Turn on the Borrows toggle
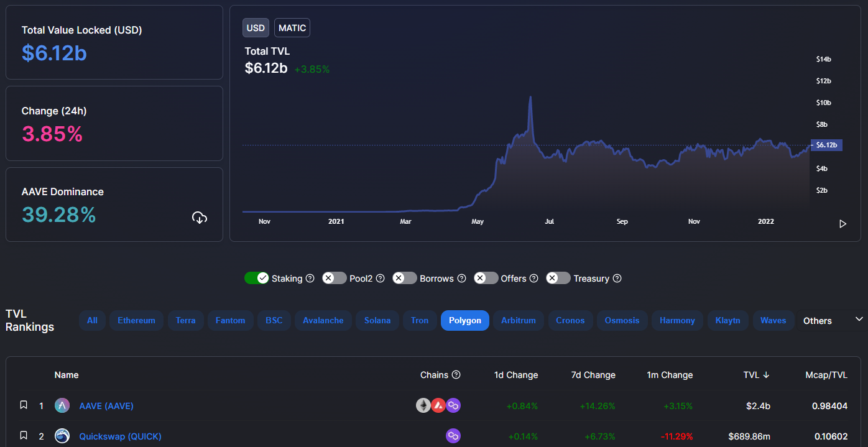 click(x=405, y=278)
